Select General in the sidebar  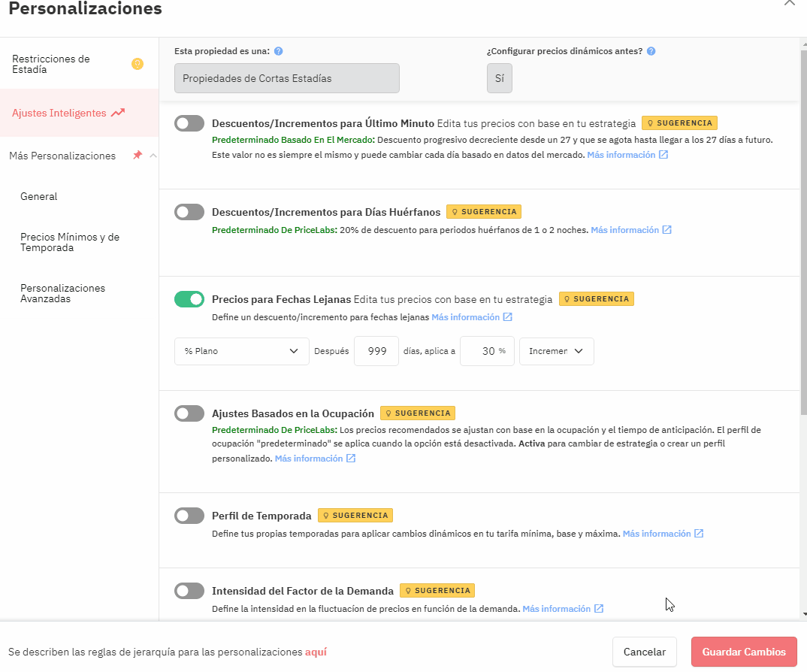[38, 196]
